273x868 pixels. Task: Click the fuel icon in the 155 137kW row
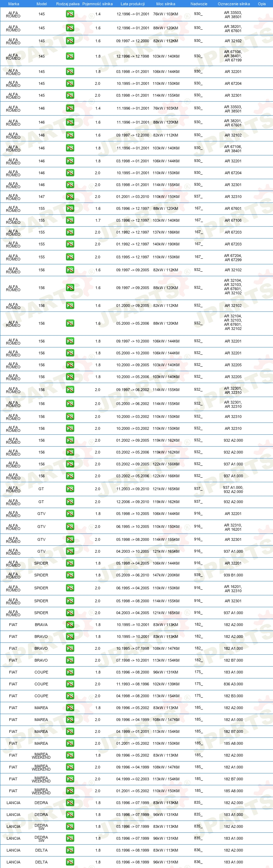70,232
